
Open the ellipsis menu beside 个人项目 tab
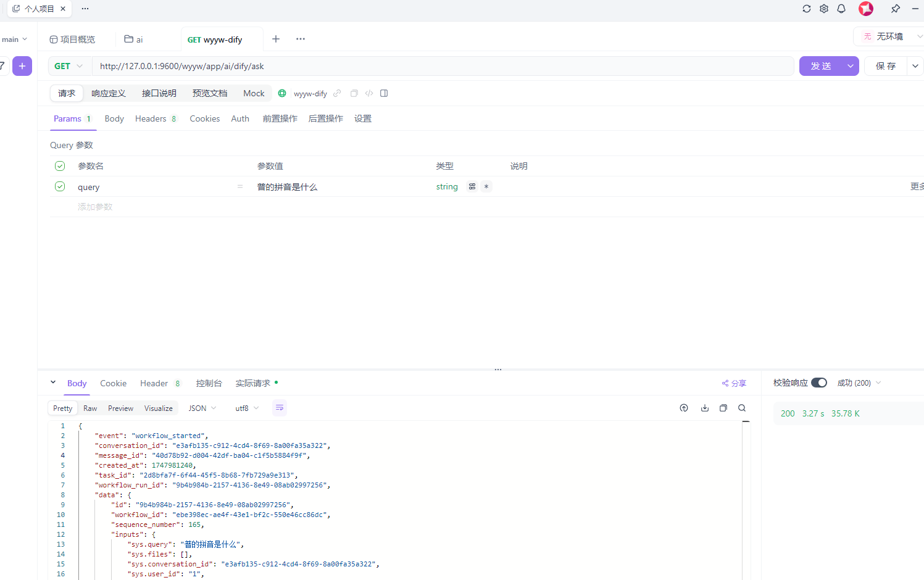tap(85, 9)
